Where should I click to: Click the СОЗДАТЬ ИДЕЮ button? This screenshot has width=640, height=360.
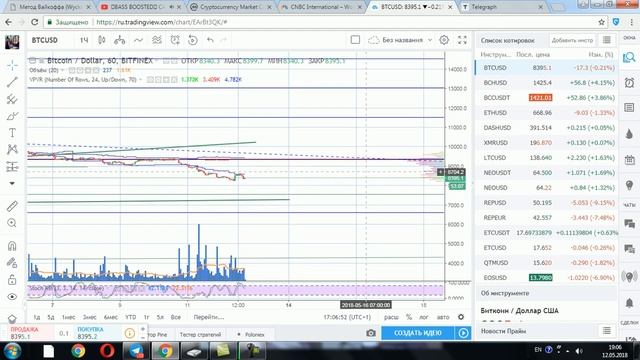[x=418, y=333]
